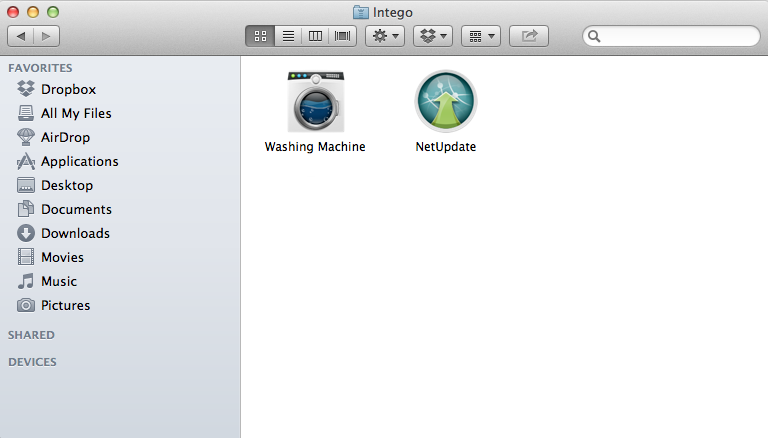The image size is (768, 438).
Task: Click the SHARED sidebar section header
Action: [31, 335]
